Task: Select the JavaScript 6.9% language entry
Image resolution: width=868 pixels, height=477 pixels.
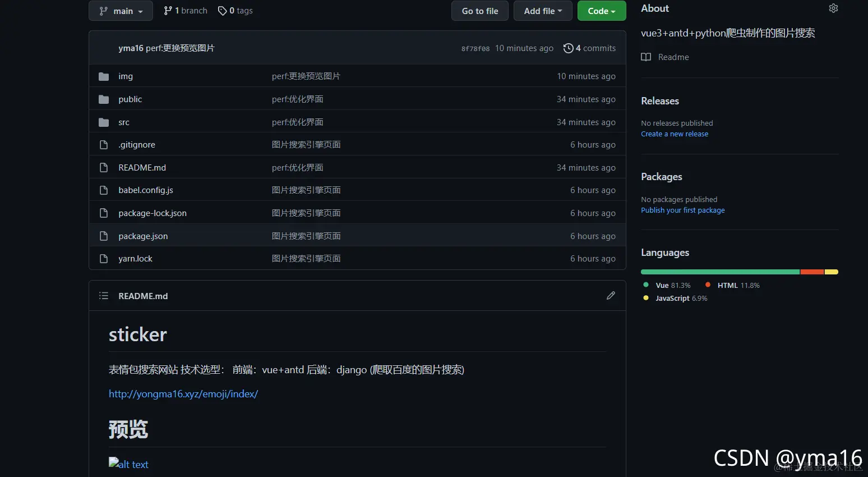Action: pos(676,298)
